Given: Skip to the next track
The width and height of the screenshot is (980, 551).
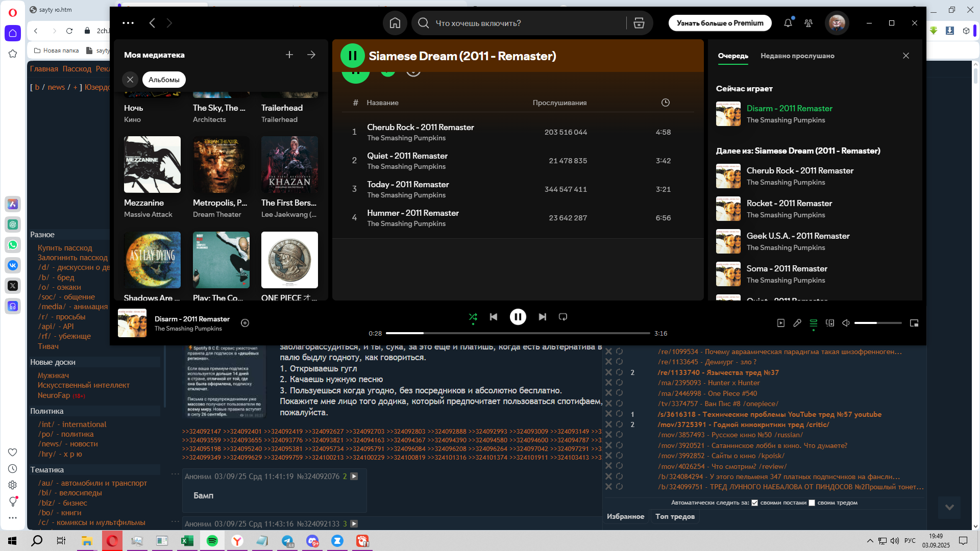Looking at the screenshot, I should point(543,317).
